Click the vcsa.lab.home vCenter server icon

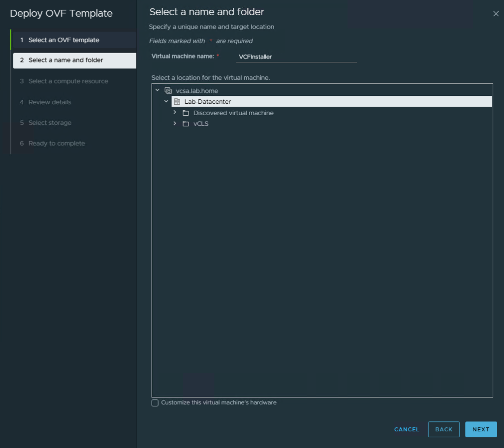(168, 91)
